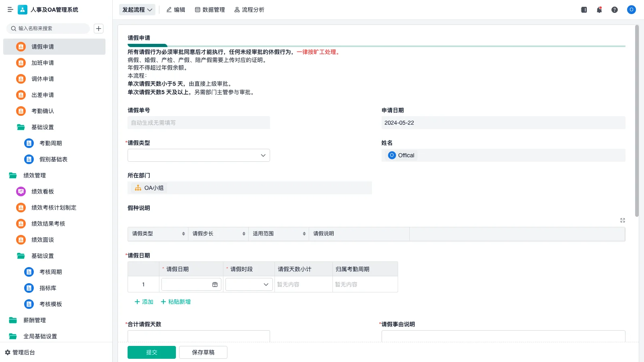Open the help question-mark icon
Viewport: 644px width, 362px height.
(615, 10)
